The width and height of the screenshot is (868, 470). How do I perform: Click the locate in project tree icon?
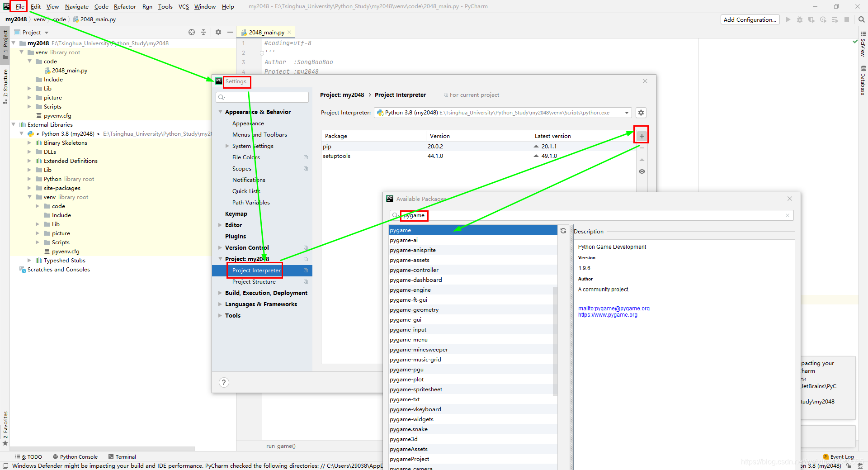pyautogui.click(x=192, y=32)
